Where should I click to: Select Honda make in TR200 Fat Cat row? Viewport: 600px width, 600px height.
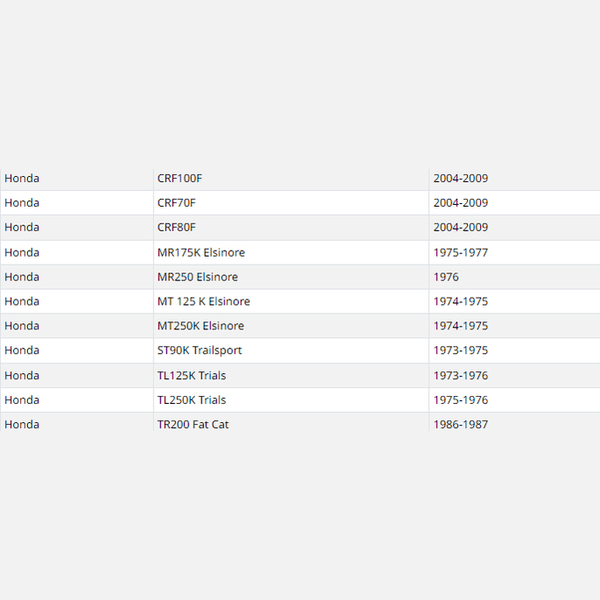tap(22, 425)
